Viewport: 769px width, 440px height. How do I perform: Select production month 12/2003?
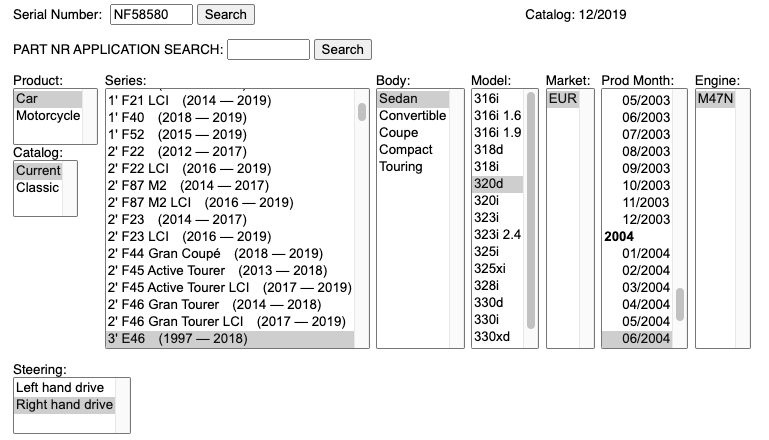[637, 220]
